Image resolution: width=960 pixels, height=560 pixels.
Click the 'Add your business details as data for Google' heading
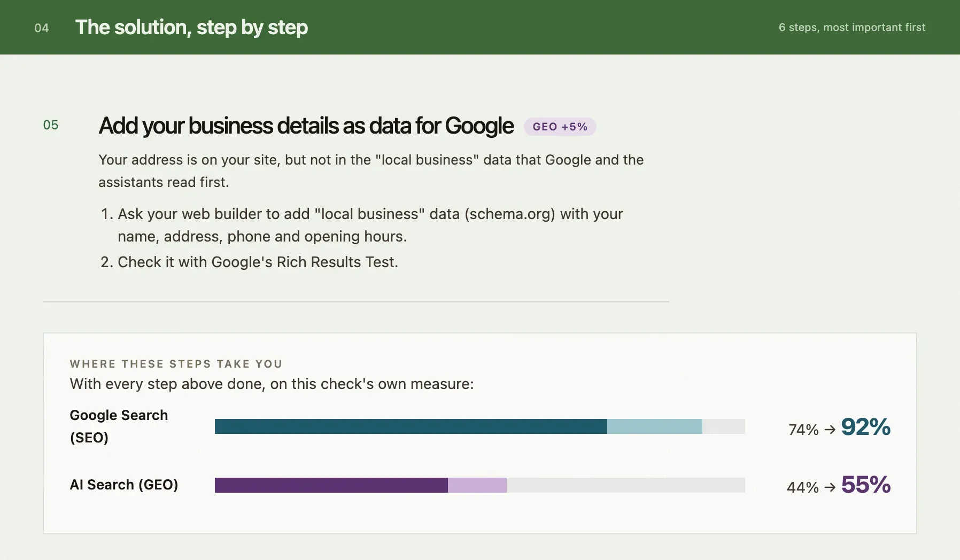[x=306, y=126]
